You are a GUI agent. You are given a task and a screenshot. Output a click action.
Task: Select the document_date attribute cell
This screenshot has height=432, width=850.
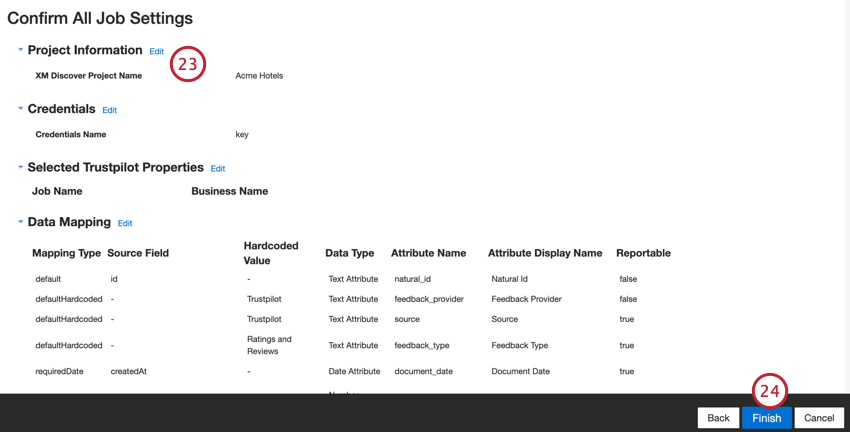pyautogui.click(x=423, y=372)
